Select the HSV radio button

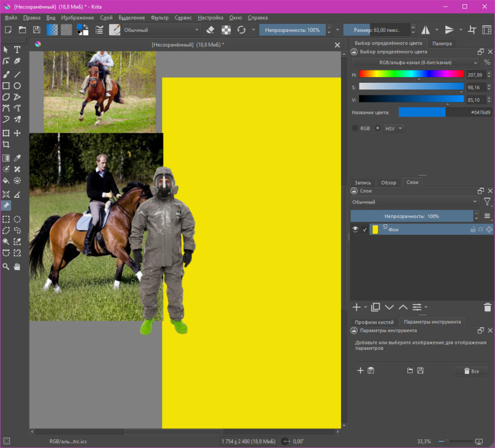click(377, 128)
